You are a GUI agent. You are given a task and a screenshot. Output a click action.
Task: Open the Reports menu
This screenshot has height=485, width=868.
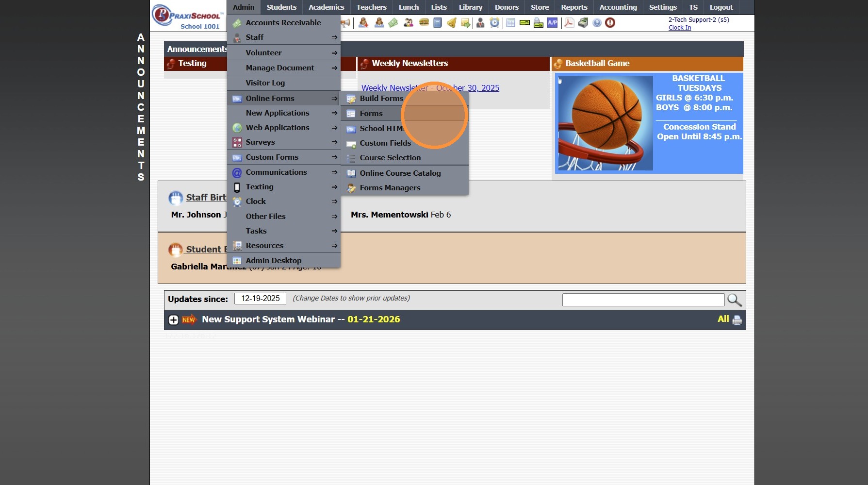point(573,7)
